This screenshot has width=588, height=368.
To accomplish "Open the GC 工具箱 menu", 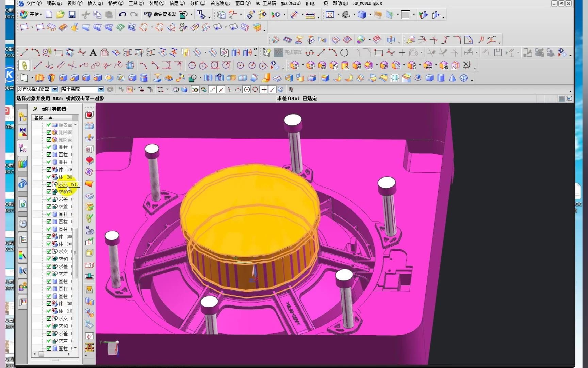I will click(266, 3).
